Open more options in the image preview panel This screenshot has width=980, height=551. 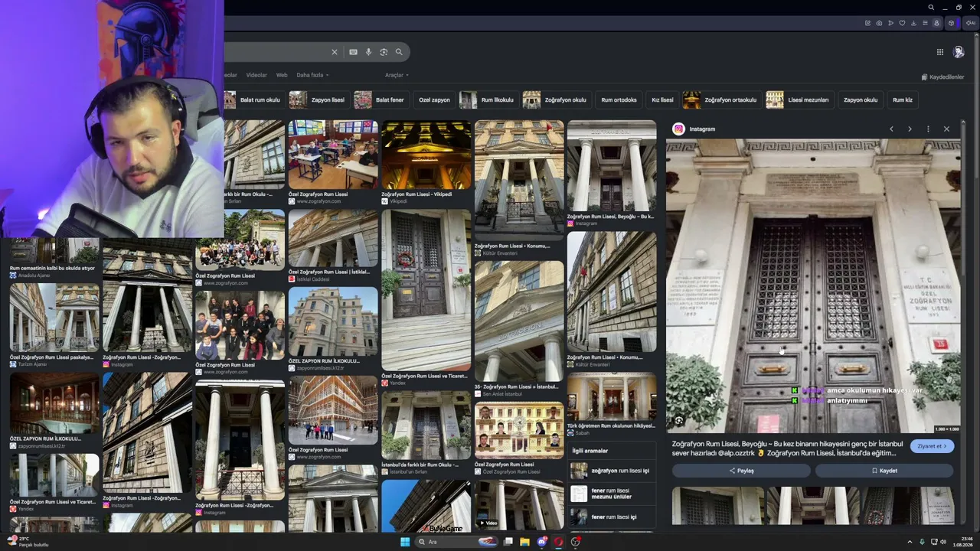click(x=928, y=129)
